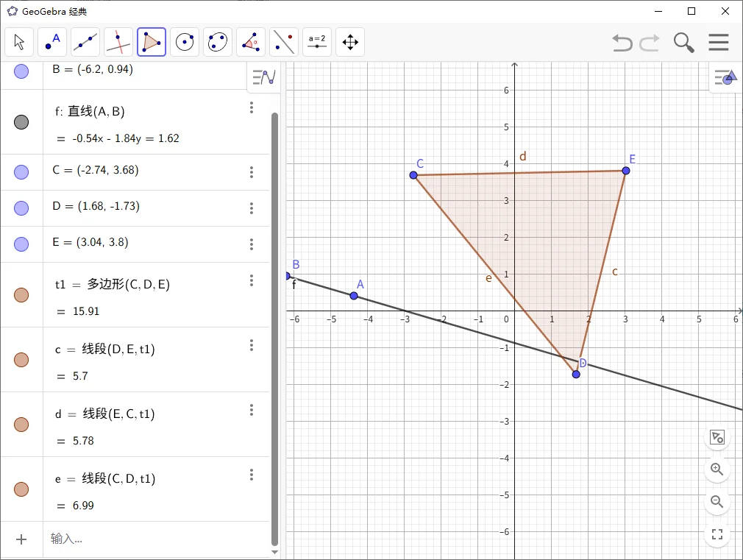Screen dimensions: 743x560
Task: Click the plus icon beside input
Action: pos(21,539)
